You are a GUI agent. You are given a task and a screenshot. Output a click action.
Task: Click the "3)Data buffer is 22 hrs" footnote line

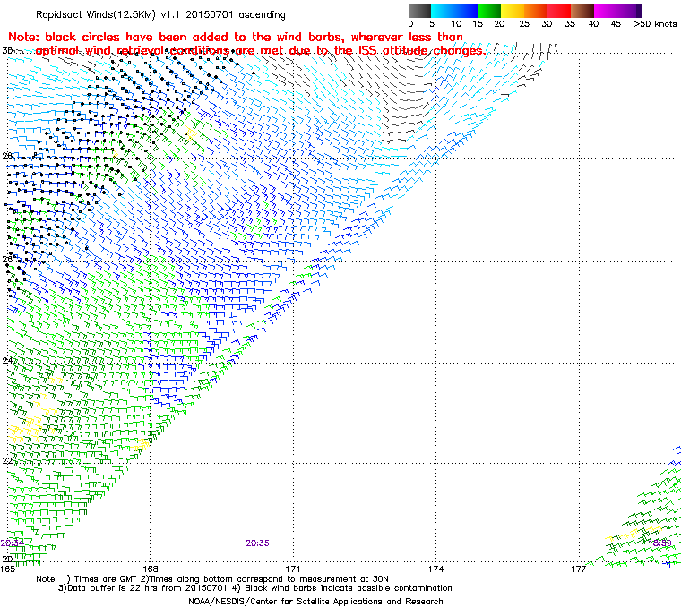tap(255, 588)
